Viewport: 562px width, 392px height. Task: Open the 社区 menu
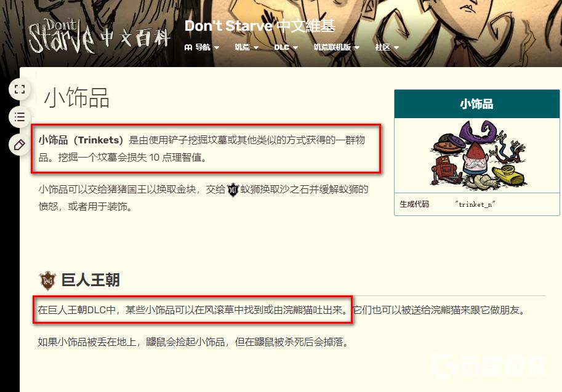tap(387, 47)
